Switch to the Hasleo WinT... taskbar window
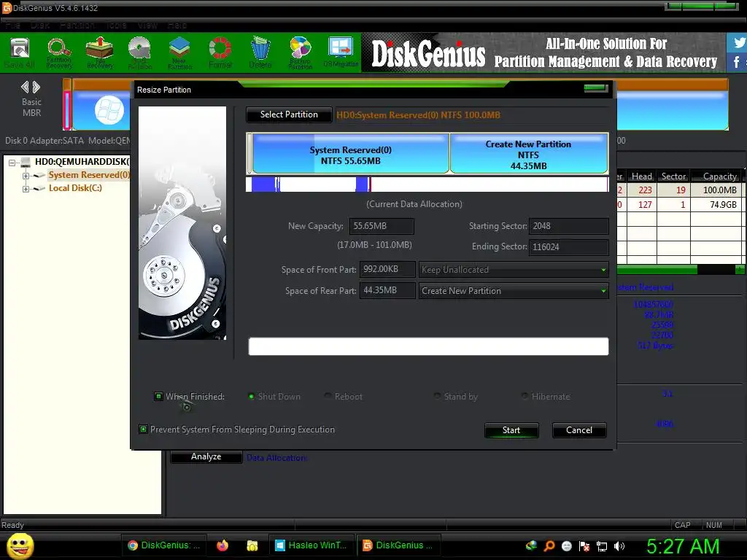 point(312,545)
